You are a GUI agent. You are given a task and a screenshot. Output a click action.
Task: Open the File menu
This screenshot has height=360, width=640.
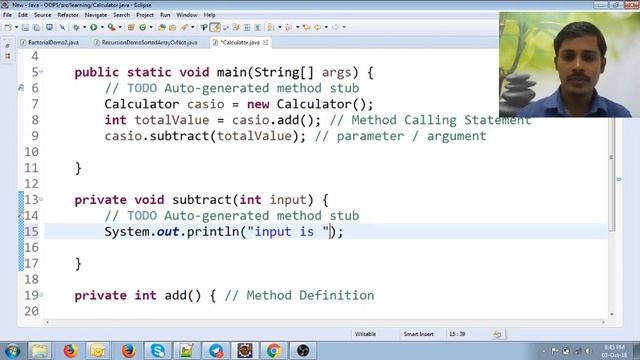tap(7, 15)
